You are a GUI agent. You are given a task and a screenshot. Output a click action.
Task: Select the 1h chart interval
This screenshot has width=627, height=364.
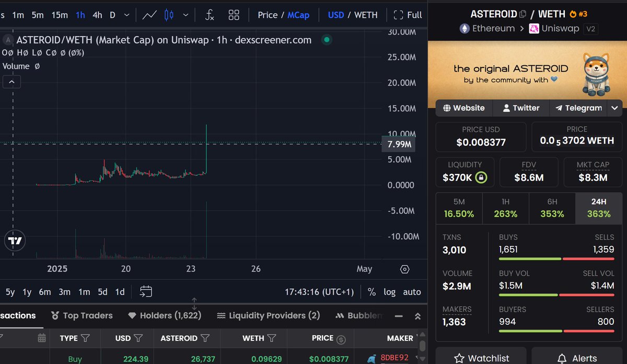pyautogui.click(x=80, y=15)
